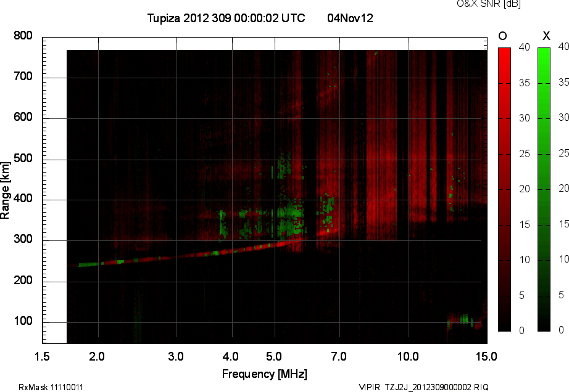The image size is (569, 392).
Task: Click the 700 range axis tick label
Action: pos(23,76)
